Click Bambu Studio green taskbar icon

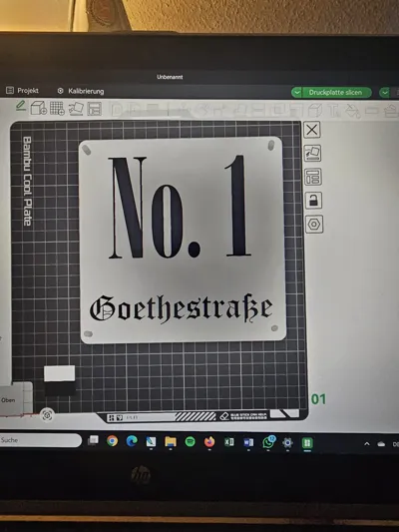pos(307,443)
